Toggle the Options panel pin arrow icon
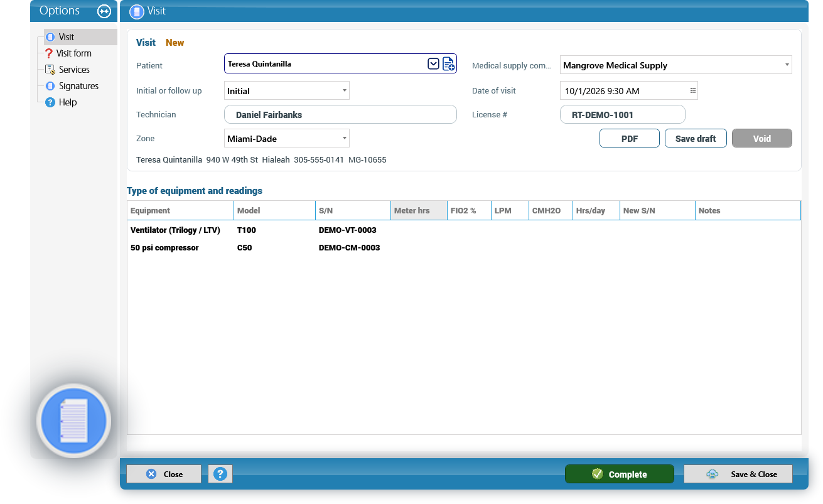 tap(104, 11)
